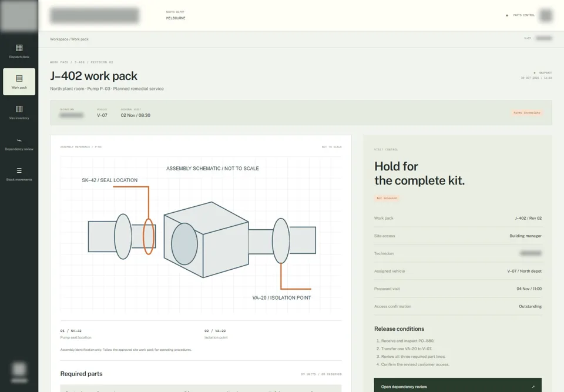Click the Proposed visit 04 Nov row
Screen dimensions: 564x392
point(458,289)
